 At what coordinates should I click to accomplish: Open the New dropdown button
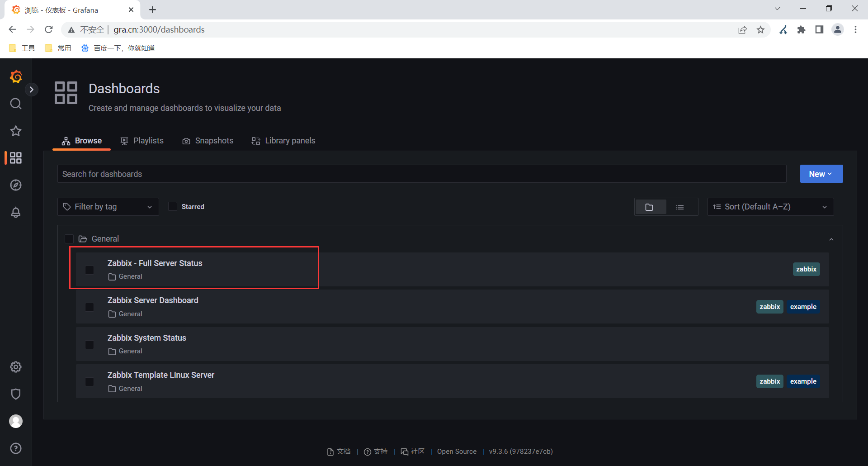click(821, 174)
